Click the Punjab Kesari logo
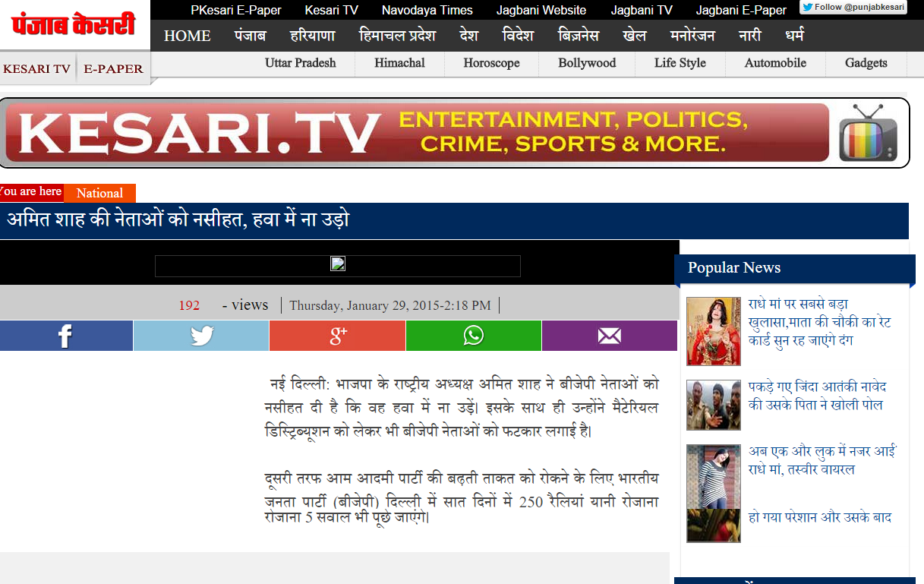 point(74,25)
